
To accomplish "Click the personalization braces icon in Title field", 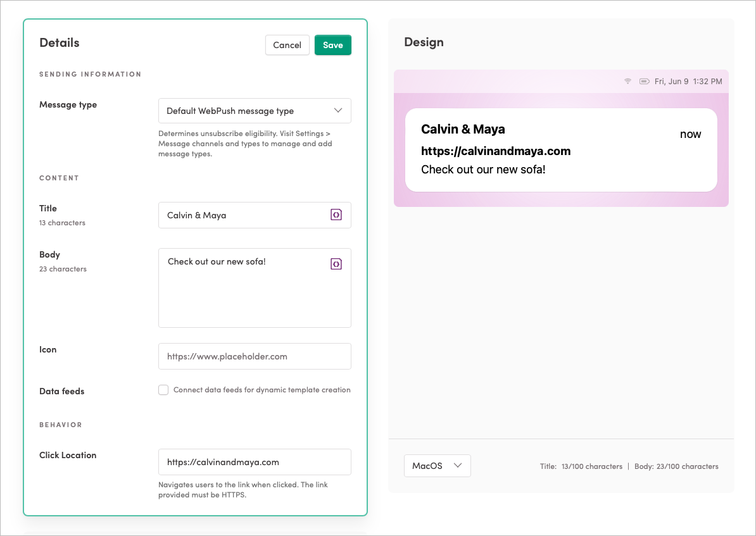I will (x=336, y=215).
